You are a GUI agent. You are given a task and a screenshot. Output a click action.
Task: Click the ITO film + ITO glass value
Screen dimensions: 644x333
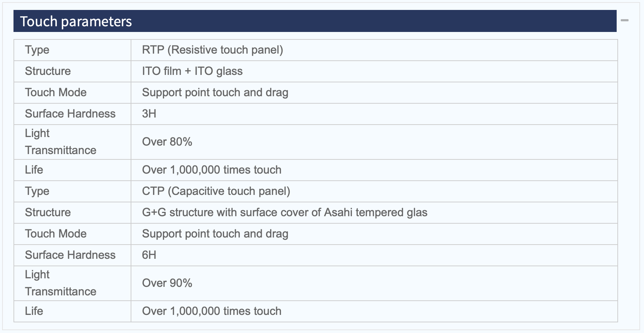pyautogui.click(x=192, y=71)
